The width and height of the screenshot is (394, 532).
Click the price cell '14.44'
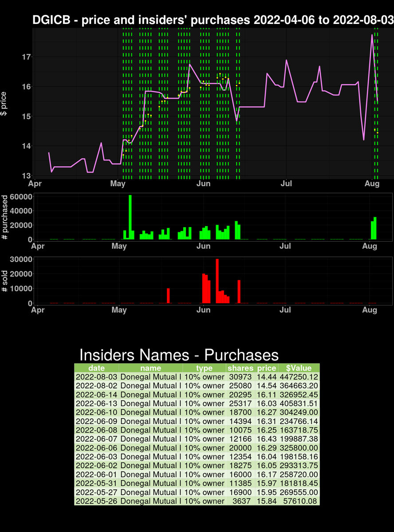coord(267,377)
